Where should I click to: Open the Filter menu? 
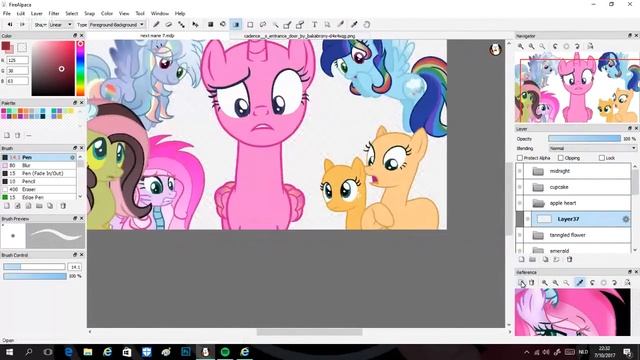click(54, 13)
